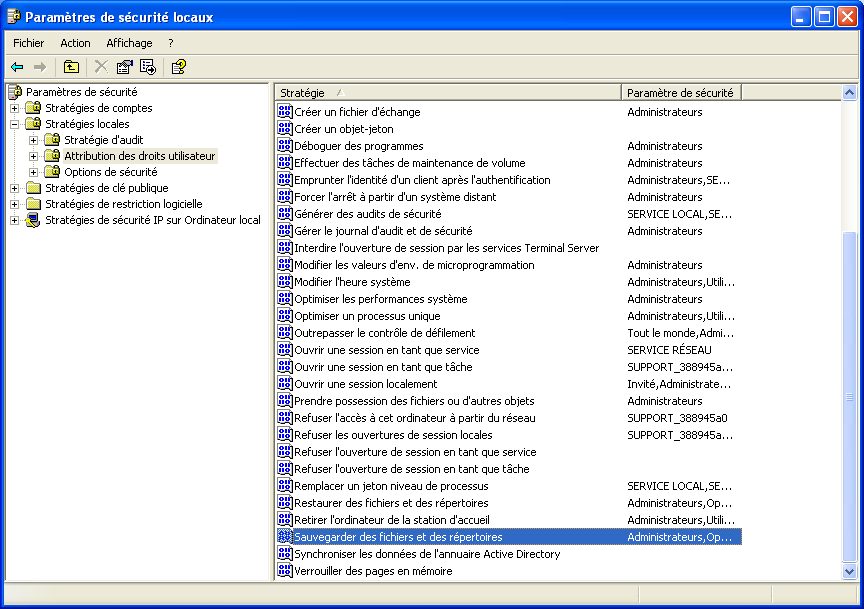The height and width of the screenshot is (609, 864).
Task: Click the policy icon beside Déboguer des programmes
Action: (284, 146)
